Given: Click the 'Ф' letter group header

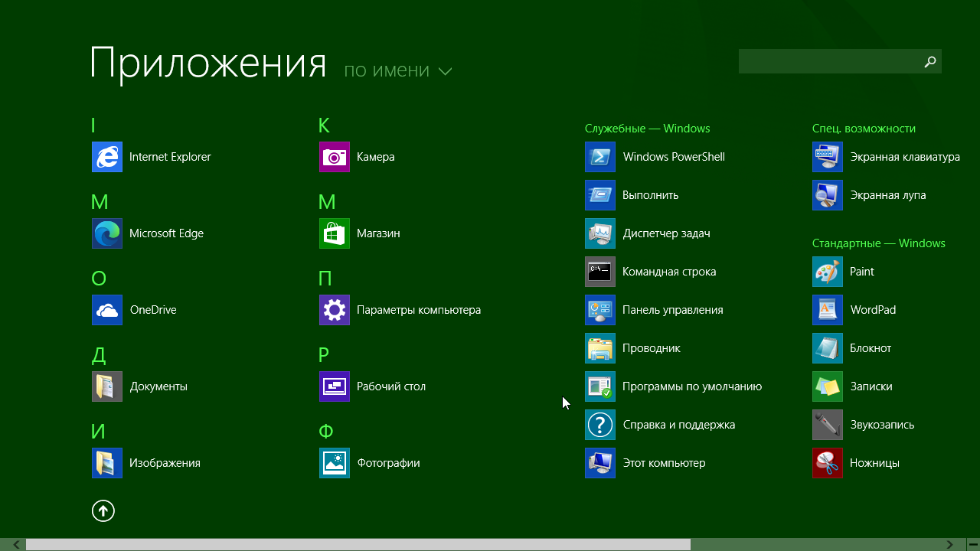Looking at the screenshot, I should 326,432.
